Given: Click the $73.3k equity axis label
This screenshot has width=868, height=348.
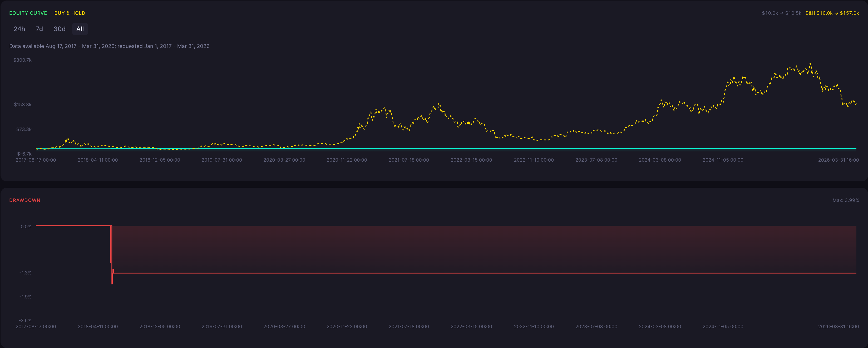Looking at the screenshot, I should click(24, 129).
